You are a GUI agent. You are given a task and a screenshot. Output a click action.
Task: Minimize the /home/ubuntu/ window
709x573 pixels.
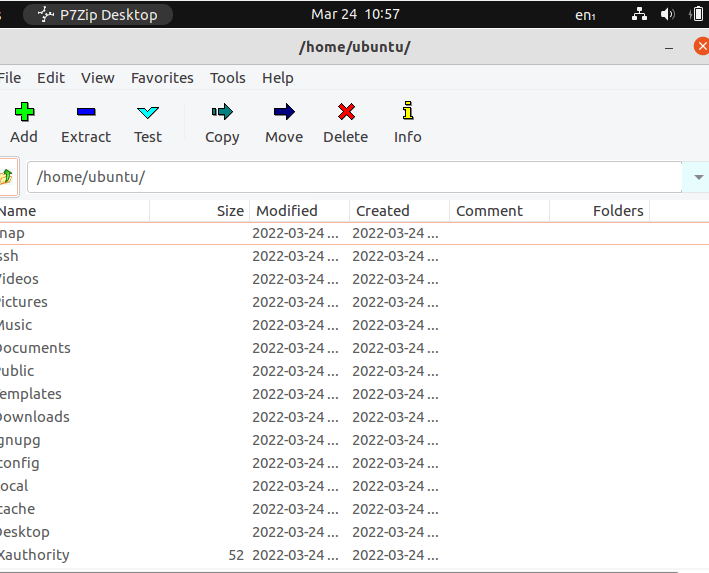click(669, 47)
